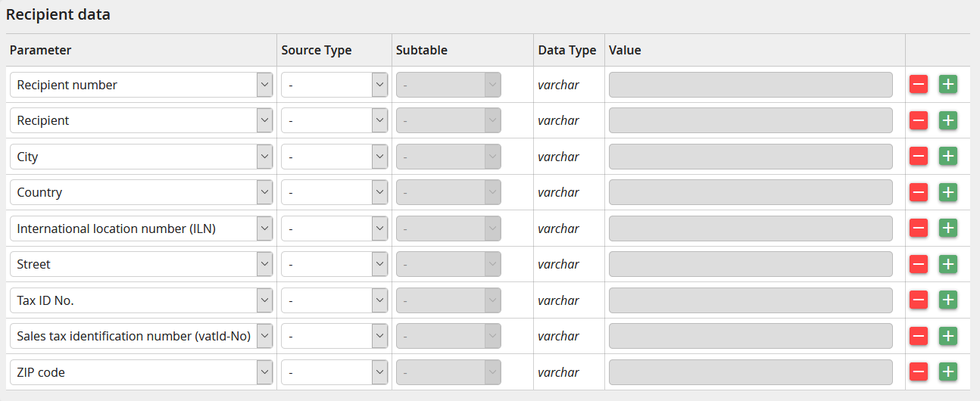The height and width of the screenshot is (401, 980).
Task: Select Source Type for Country row
Action: tap(334, 192)
